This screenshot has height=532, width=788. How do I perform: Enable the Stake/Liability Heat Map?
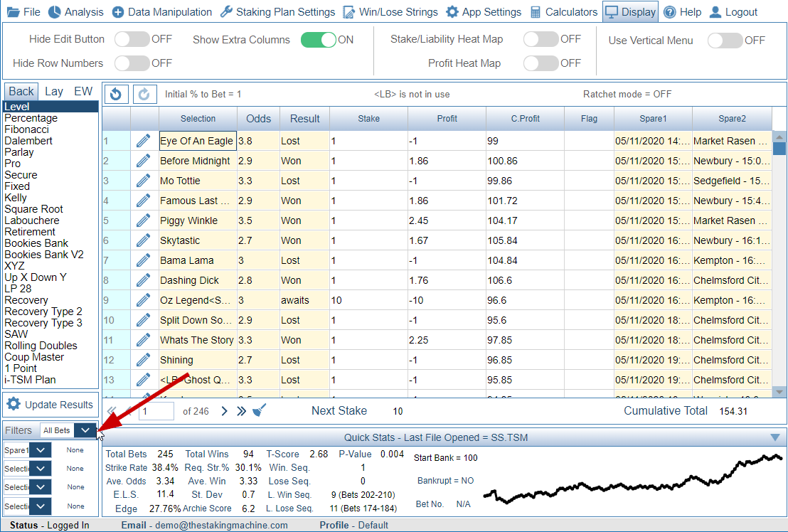tap(541, 39)
